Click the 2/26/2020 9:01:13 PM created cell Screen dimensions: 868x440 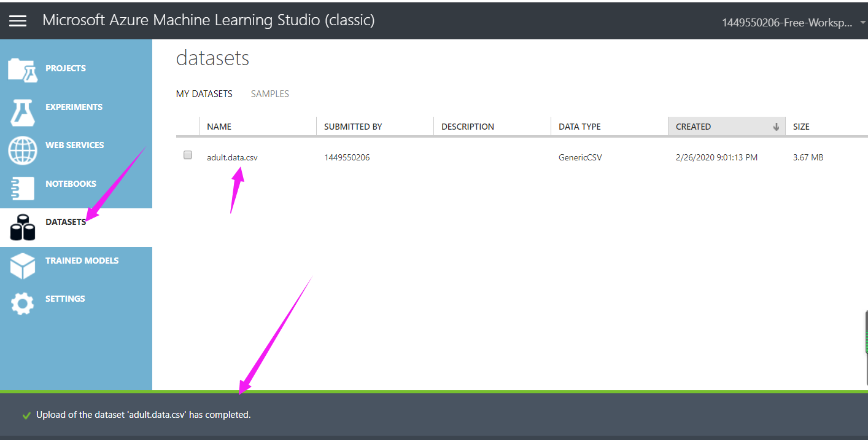[x=717, y=157]
